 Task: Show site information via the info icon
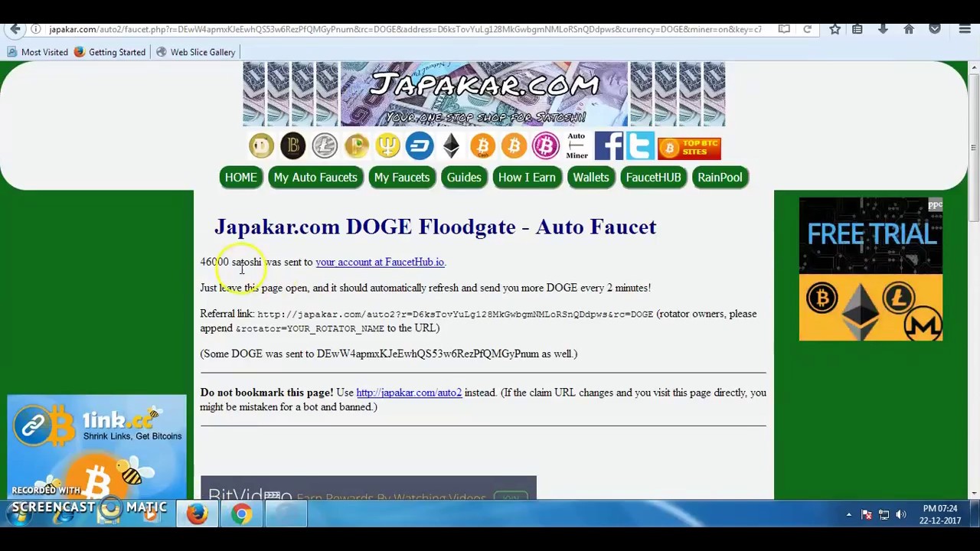pos(36,29)
